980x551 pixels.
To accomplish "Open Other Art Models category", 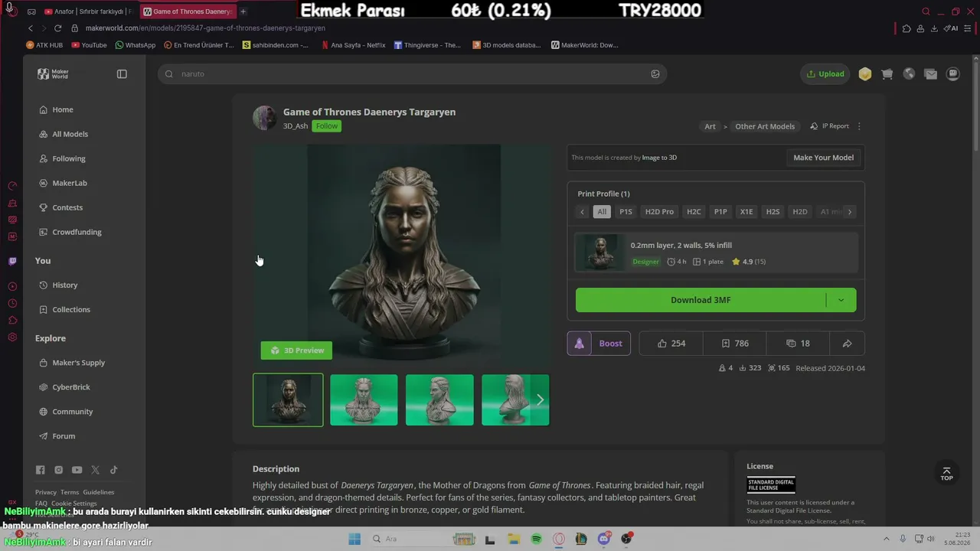I will [x=765, y=126].
